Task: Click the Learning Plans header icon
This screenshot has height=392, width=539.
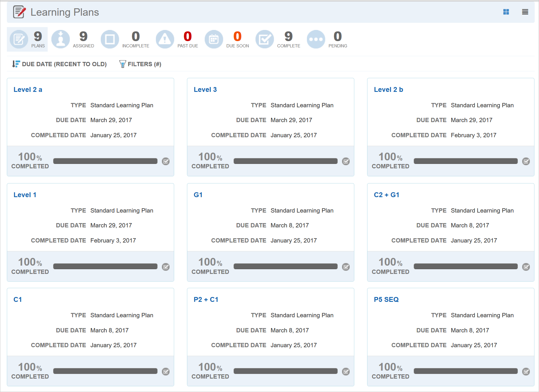Action: (x=19, y=12)
